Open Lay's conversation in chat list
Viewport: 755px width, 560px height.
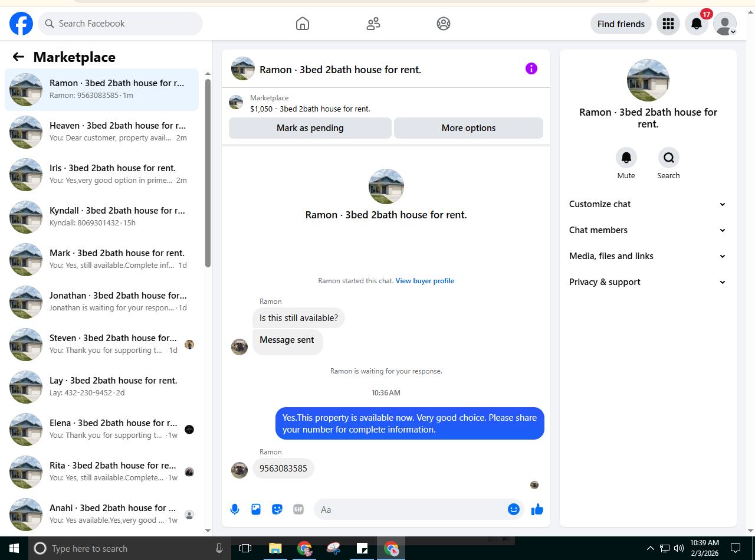(101, 387)
